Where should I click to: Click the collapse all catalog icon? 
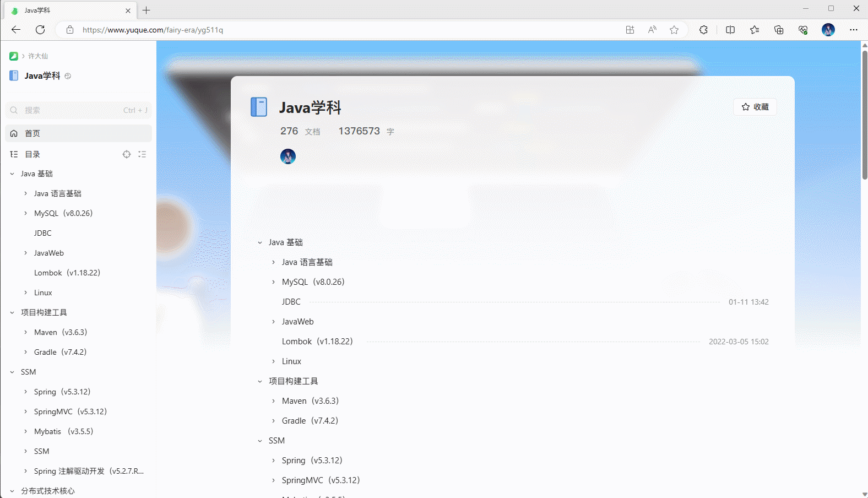point(142,154)
